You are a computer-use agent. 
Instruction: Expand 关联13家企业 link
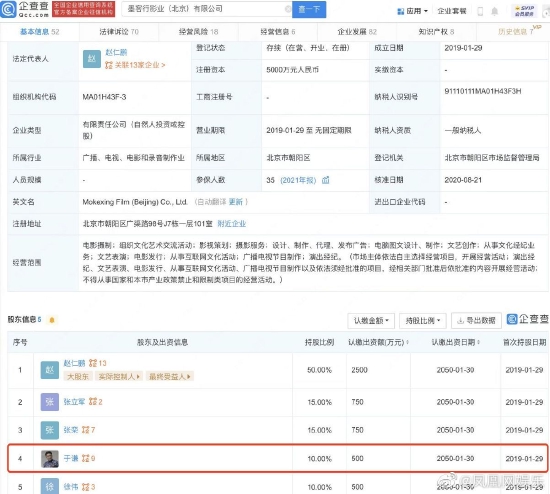pos(135,65)
